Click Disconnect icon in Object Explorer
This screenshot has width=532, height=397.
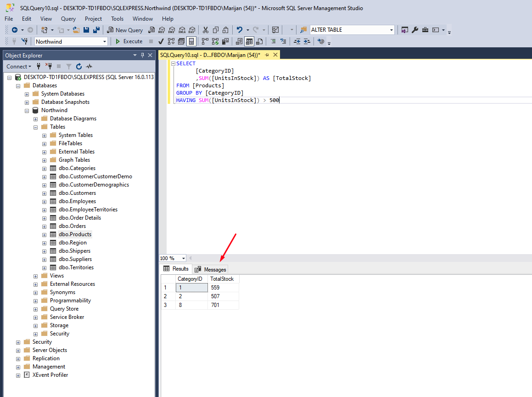coord(49,66)
